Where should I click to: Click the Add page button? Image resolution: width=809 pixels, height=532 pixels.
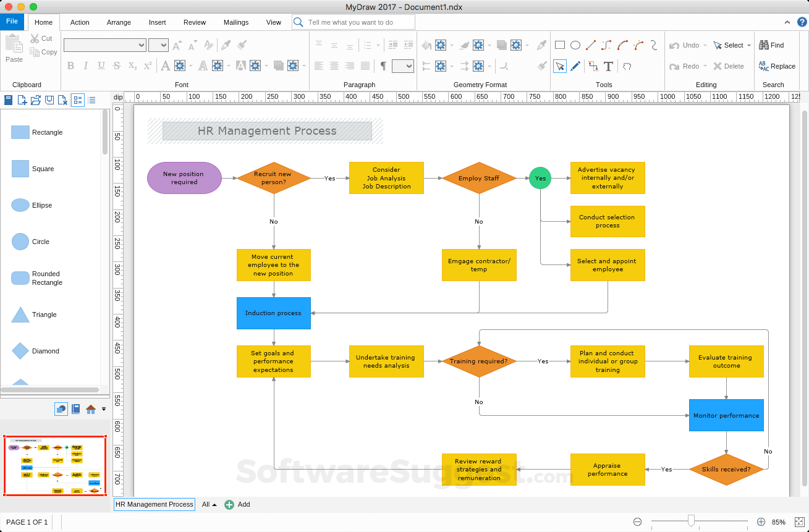237,504
